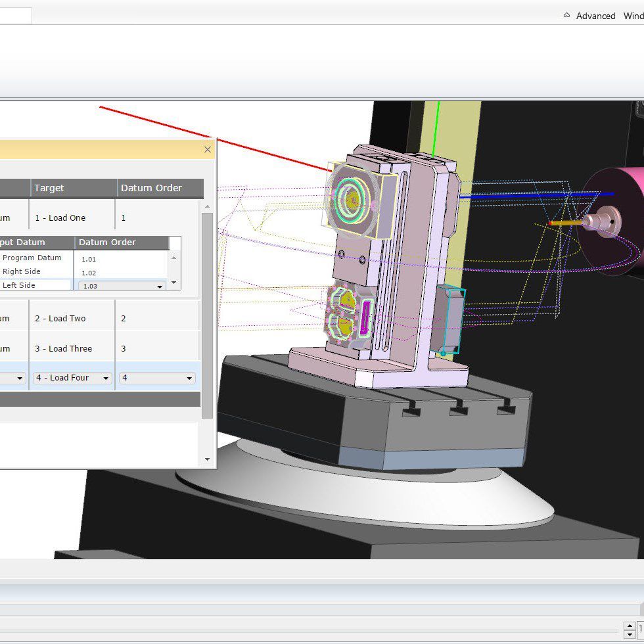Select the 2 - Load Two row
Viewport: 644px width, 644px height.
60,318
